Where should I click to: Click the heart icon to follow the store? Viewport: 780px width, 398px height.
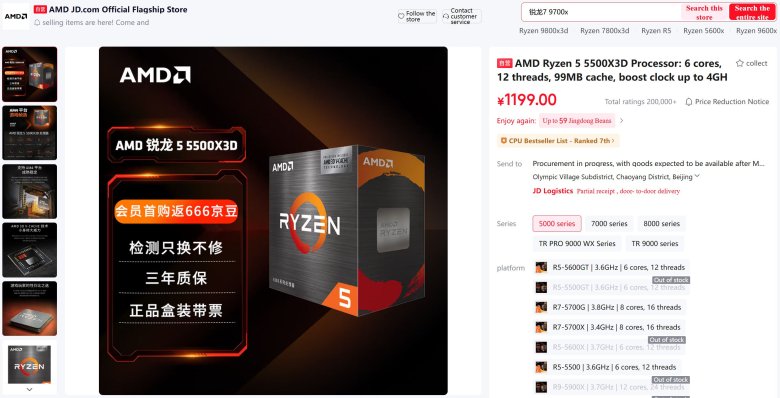point(401,16)
